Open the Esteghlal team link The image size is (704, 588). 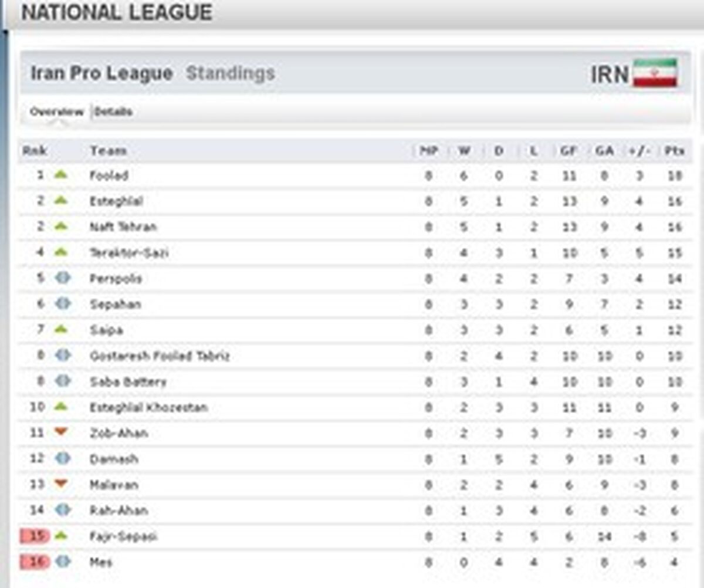(116, 201)
